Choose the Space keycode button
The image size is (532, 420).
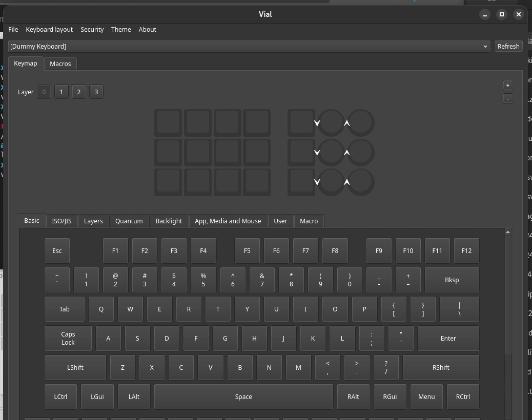243,397
